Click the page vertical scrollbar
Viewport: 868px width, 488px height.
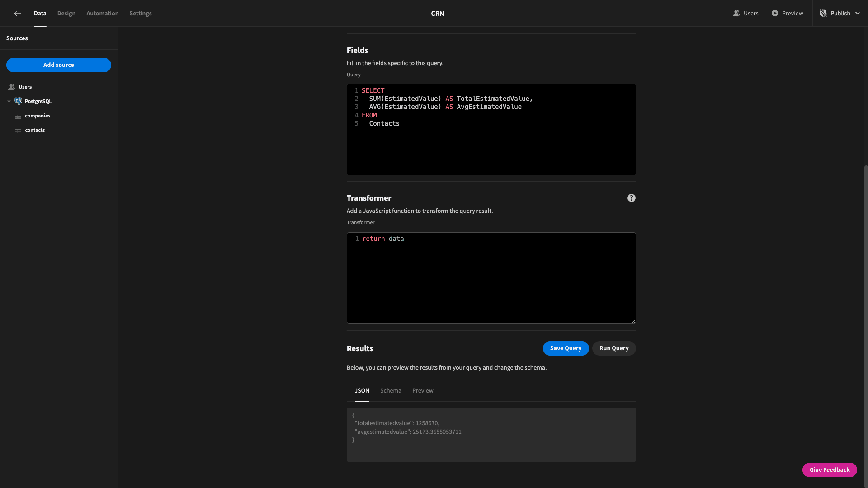pyautogui.click(x=866, y=326)
